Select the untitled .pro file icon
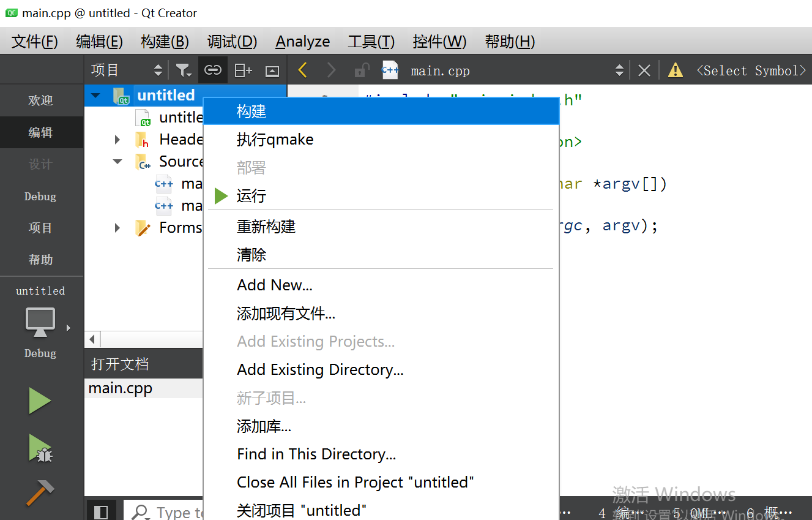 coord(143,118)
